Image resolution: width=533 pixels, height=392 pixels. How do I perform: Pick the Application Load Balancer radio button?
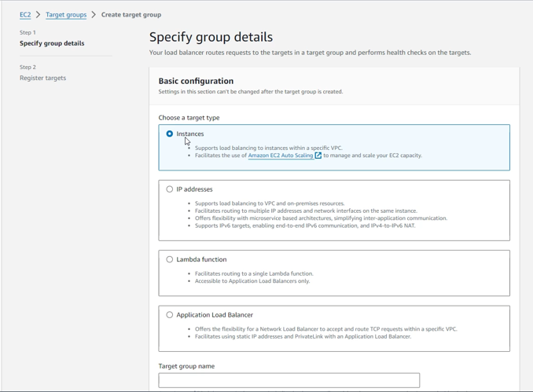tap(170, 315)
